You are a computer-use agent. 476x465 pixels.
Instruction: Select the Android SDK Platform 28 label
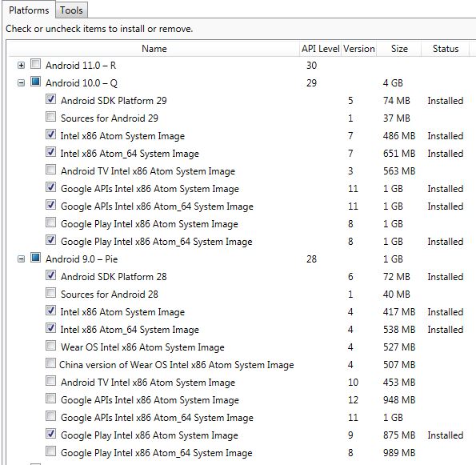114,277
